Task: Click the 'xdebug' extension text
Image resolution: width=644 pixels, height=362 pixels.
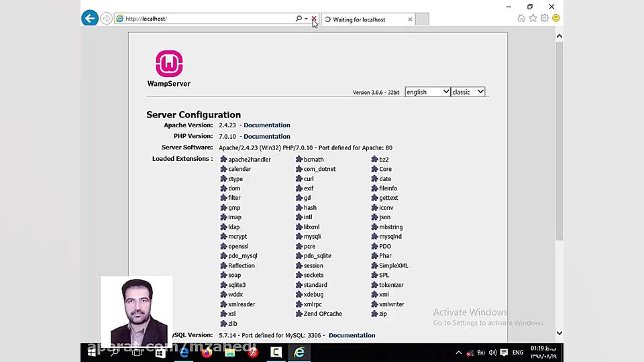Action: (x=313, y=294)
